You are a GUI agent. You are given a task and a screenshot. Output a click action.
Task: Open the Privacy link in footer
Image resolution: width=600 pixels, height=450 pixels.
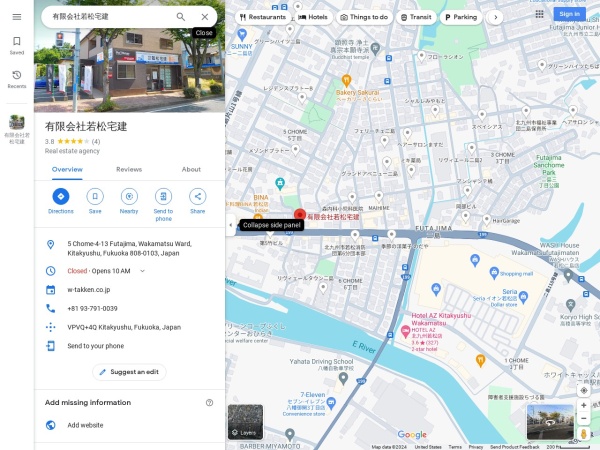pos(476,447)
